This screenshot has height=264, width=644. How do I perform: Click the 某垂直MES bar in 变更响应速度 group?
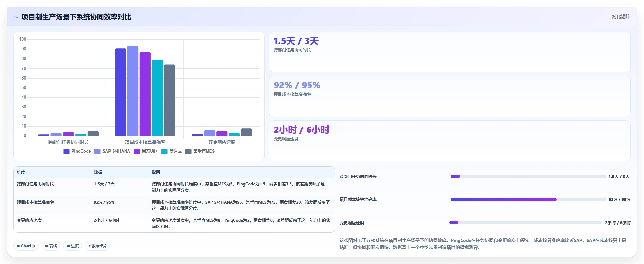(246, 132)
